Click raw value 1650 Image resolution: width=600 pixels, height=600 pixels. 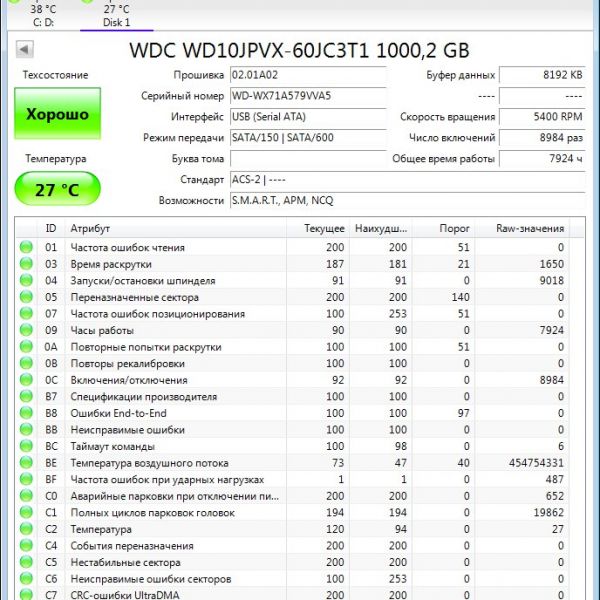[551, 264]
